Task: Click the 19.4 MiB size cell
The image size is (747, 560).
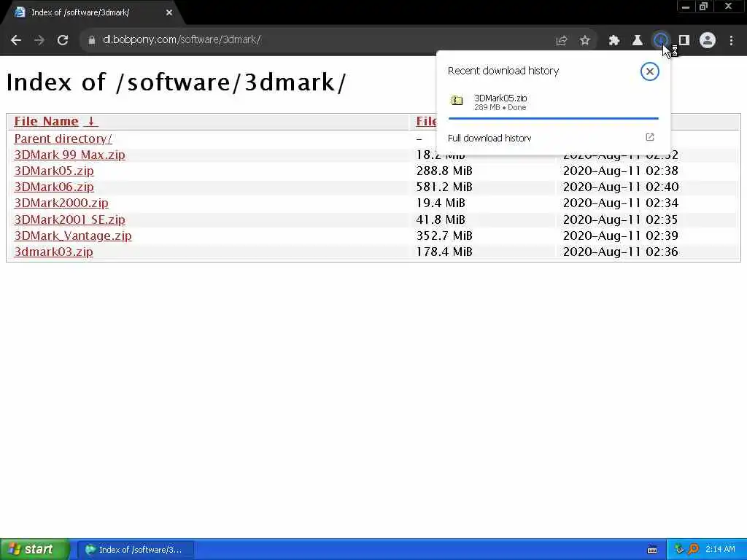Action: 440,203
